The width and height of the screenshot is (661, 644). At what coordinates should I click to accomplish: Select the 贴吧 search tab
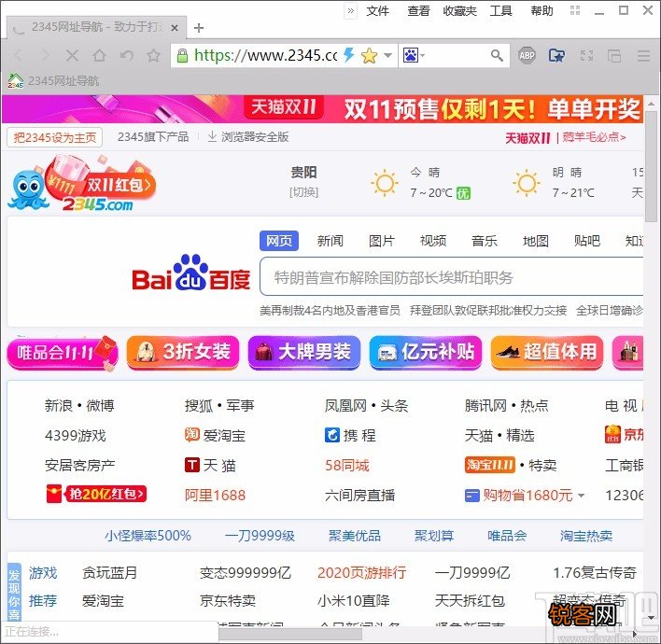[587, 241]
